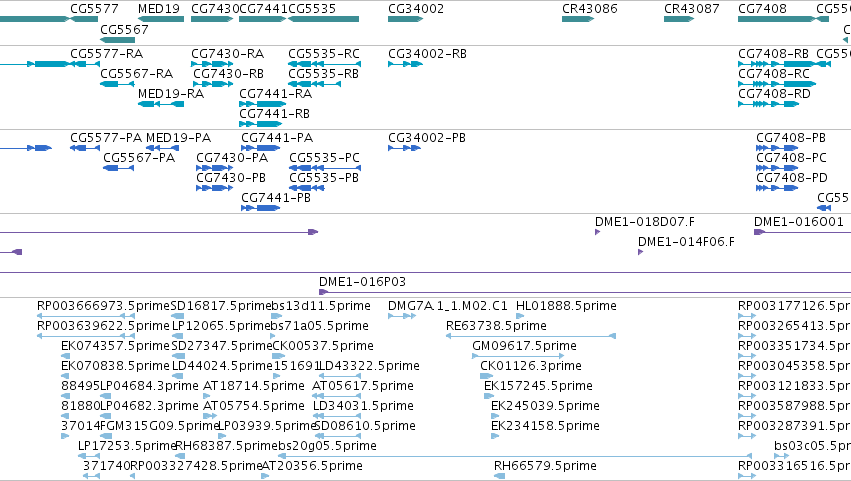
Task: Select the CG34002 gene label
Action: (x=416, y=9)
